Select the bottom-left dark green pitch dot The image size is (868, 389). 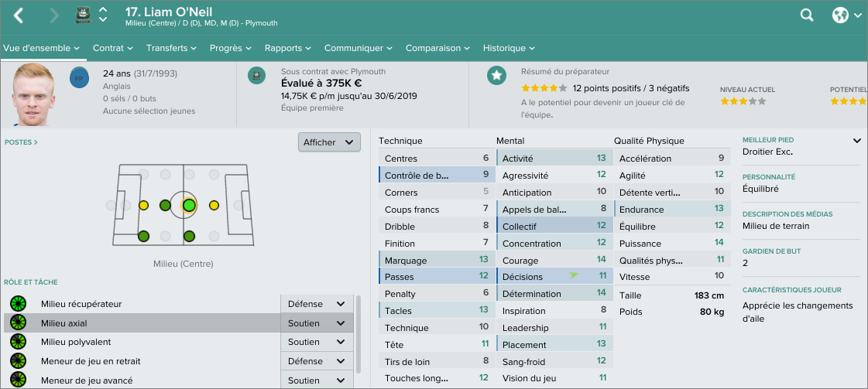coord(143,236)
